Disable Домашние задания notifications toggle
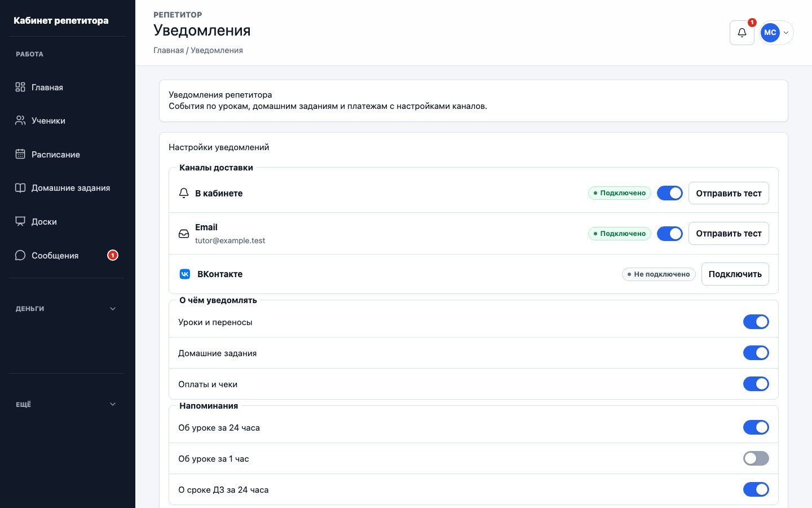 coord(756,353)
